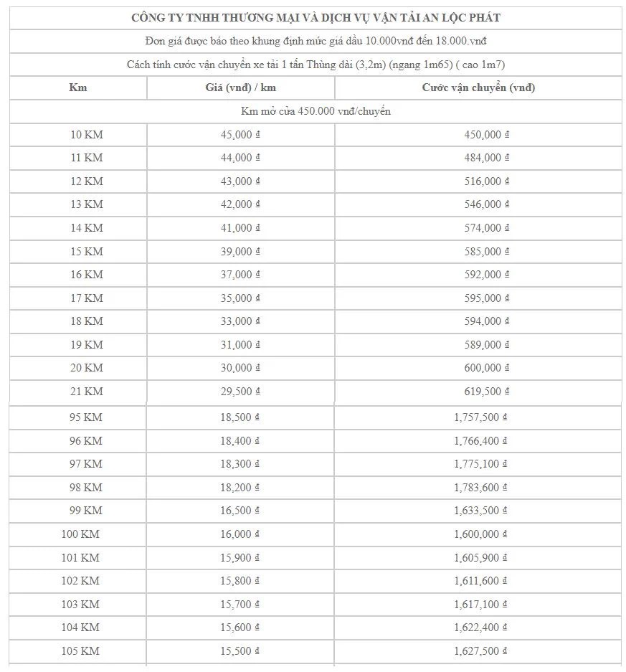Click the 10 KM row cell
This screenshot has width=626, height=672.
point(78,135)
